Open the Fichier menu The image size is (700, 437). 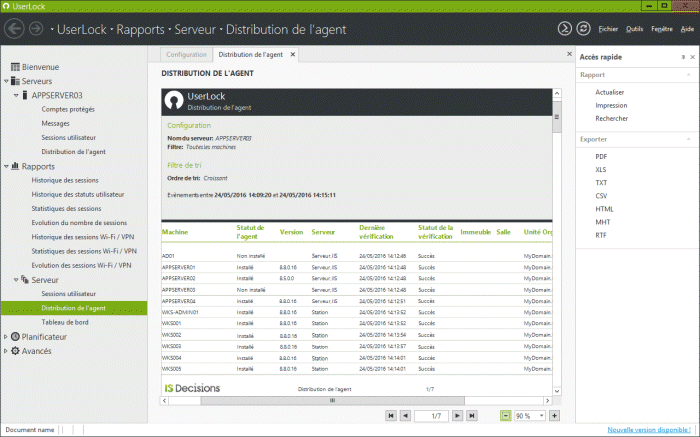click(x=608, y=29)
